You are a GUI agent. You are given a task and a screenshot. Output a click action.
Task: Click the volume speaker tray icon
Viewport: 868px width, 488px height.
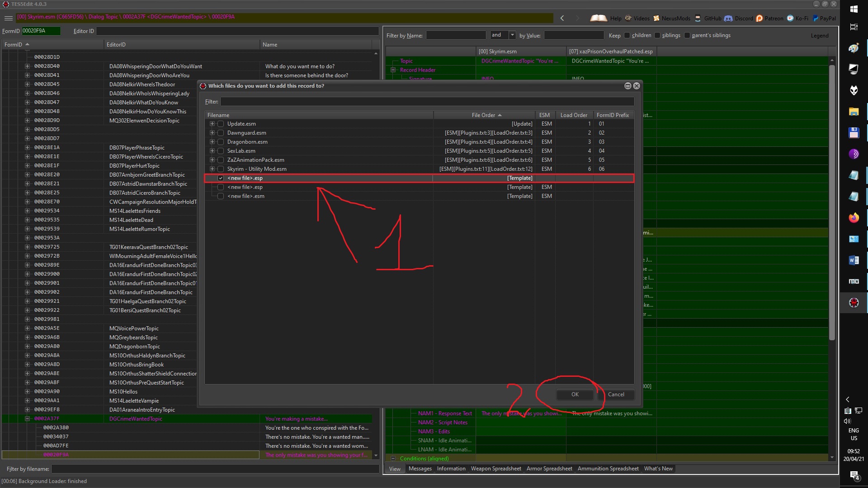[x=847, y=421]
